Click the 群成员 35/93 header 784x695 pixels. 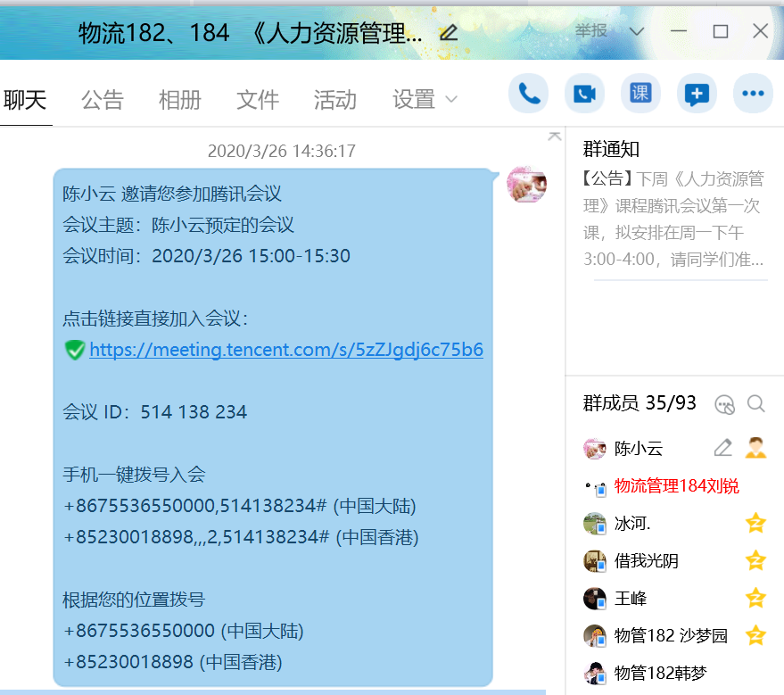pos(640,402)
